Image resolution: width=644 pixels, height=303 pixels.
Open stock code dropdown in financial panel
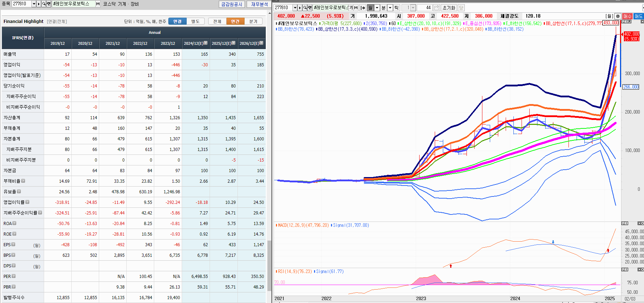pos(34,4)
